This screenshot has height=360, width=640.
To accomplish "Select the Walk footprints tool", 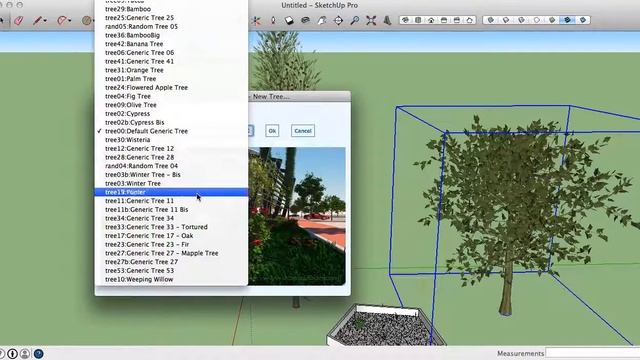I will [387, 20].
